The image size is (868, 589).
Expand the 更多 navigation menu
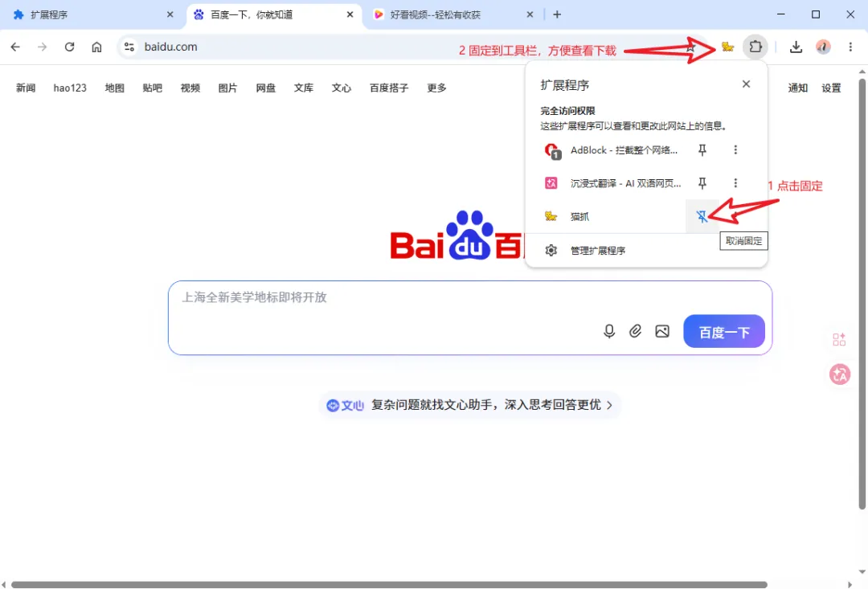(x=436, y=88)
